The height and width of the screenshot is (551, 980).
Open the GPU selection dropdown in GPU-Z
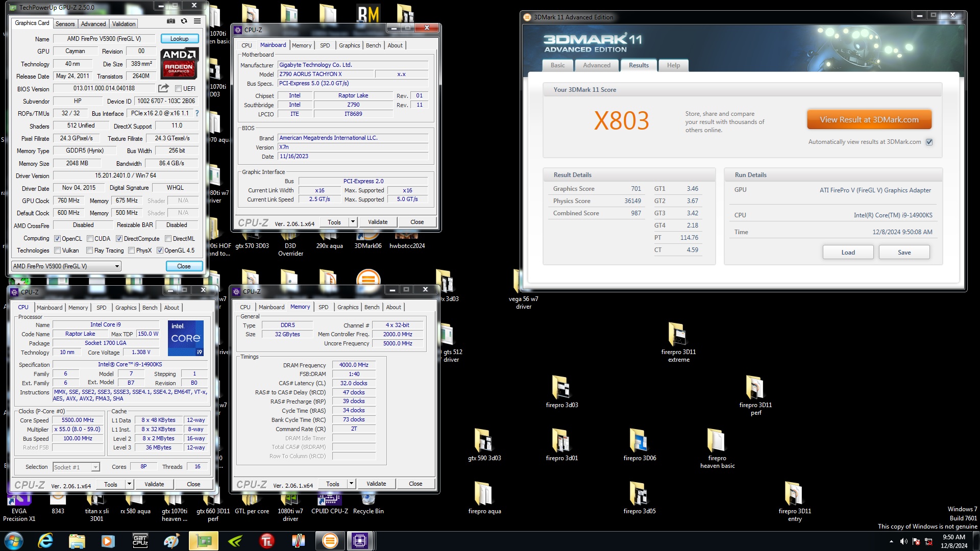tap(66, 266)
